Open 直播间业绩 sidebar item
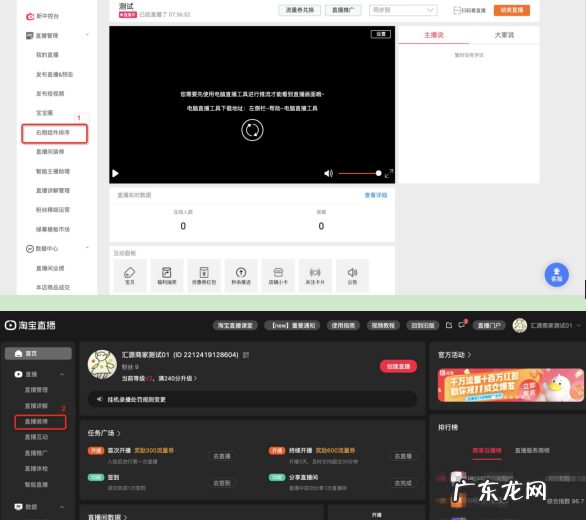 click(50, 268)
